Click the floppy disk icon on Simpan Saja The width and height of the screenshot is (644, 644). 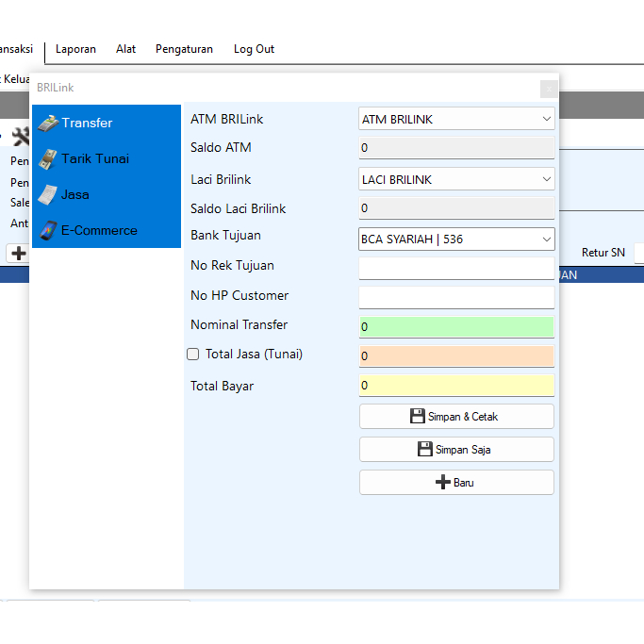coord(424,449)
